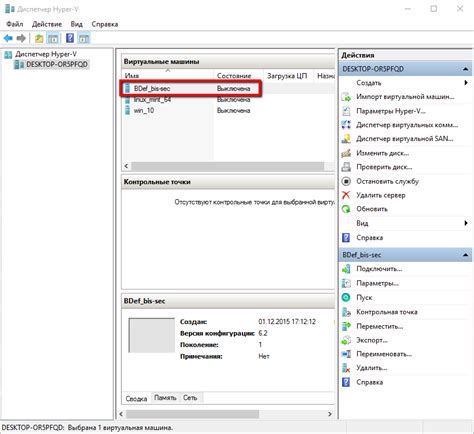Switch to the Сеть tab
This screenshot has width=474, height=434.
point(190,398)
